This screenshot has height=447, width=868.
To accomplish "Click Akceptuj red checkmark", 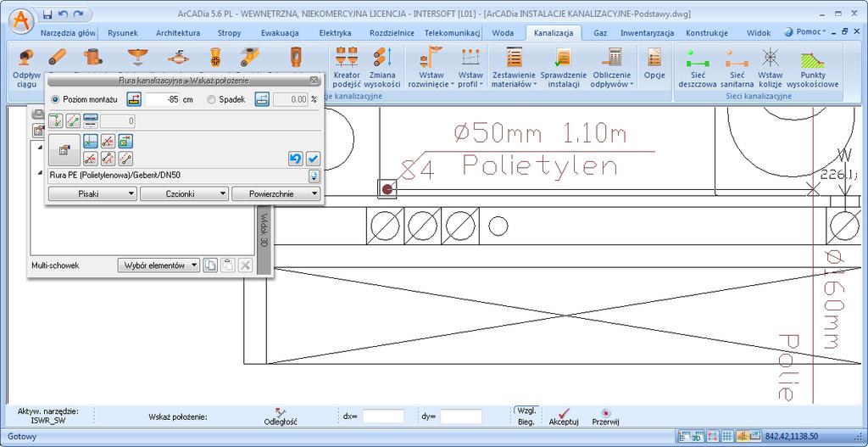I will click(x=564, y=417).
